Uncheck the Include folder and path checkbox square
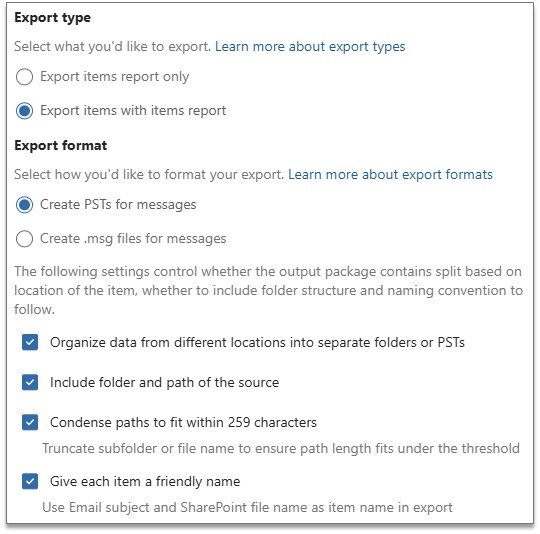Screen dimensions: 540x534 click(x=30, y=382)
